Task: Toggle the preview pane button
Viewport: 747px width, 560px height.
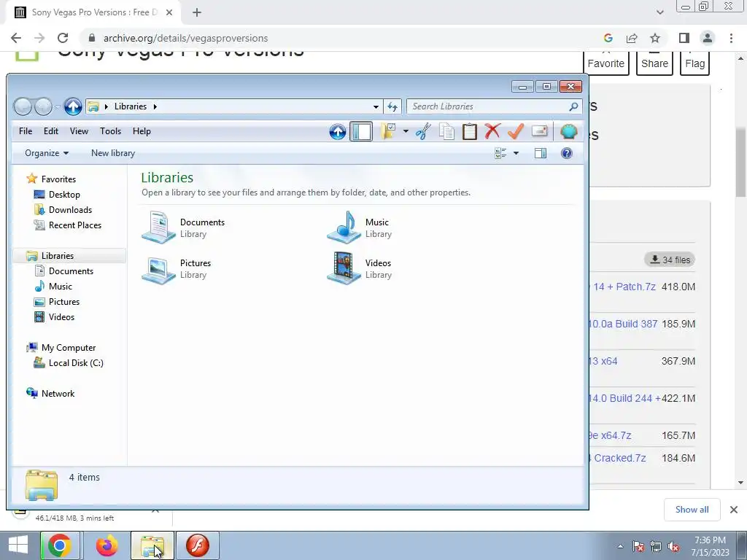Action: point(541,153)
